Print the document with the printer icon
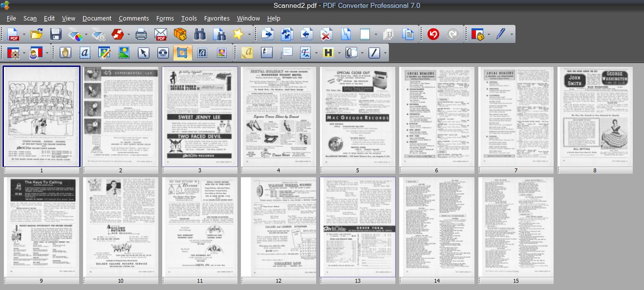Viewport: 644px width, 290px height. (x=141, y=34)
